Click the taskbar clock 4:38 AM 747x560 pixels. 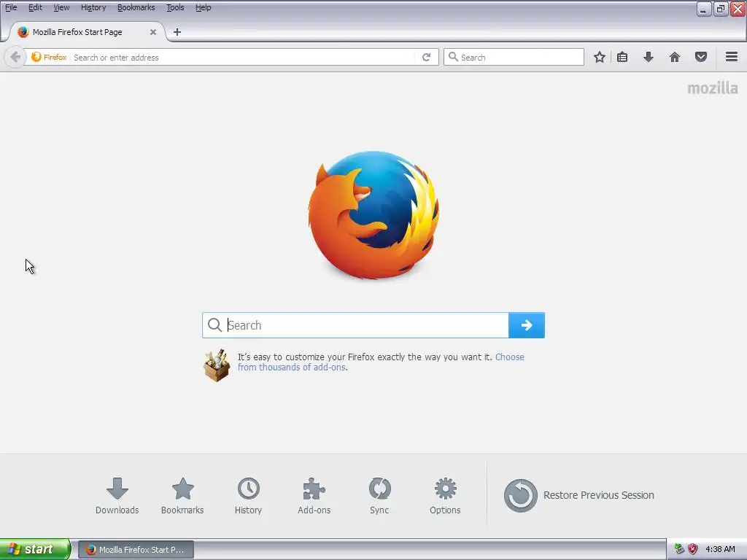(x=720, y=549)
